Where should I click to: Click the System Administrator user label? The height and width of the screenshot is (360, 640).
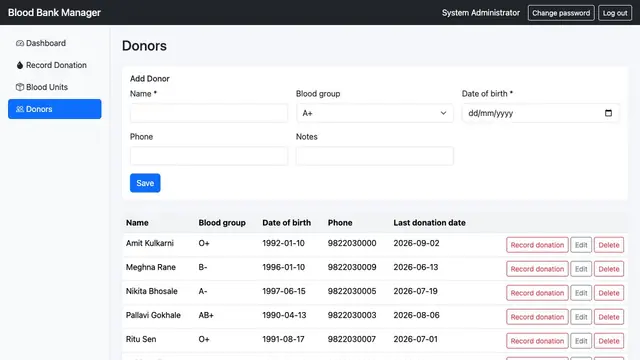481,13
